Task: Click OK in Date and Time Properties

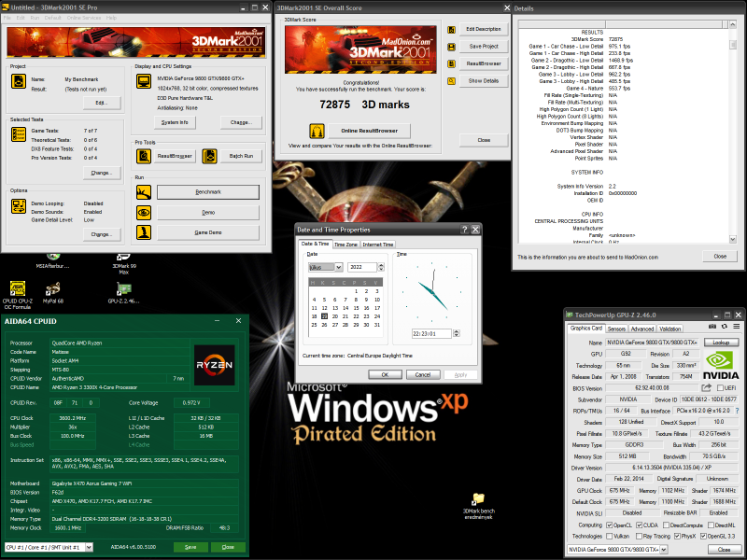Action: coord(385,375)
